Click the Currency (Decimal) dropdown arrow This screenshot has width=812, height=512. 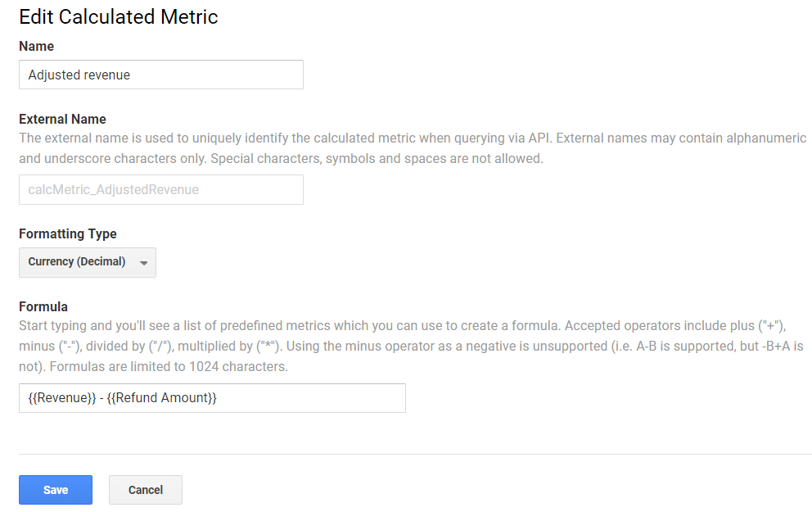(144, 263)
